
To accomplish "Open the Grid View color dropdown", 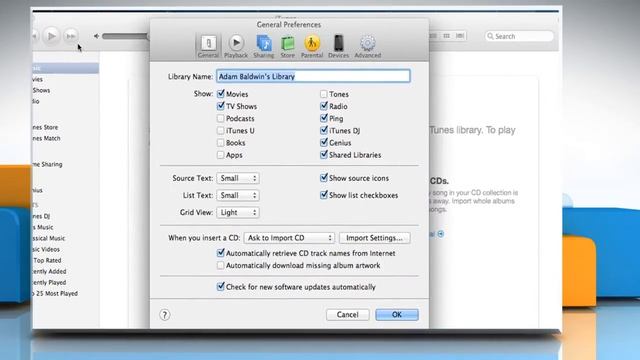I will 238,213.
